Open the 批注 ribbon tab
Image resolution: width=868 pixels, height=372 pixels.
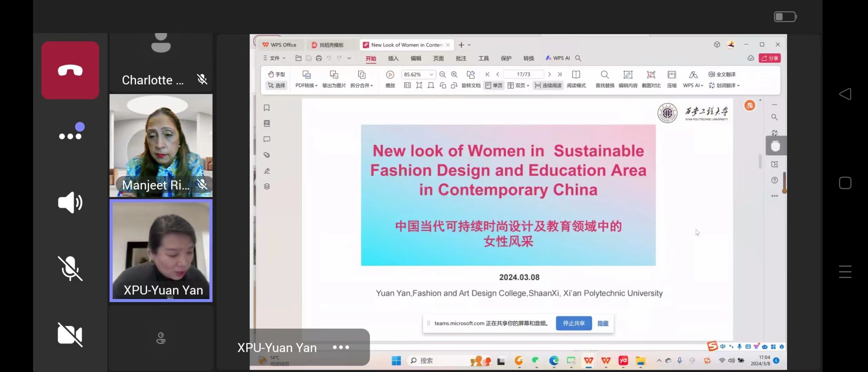point(461,59)
